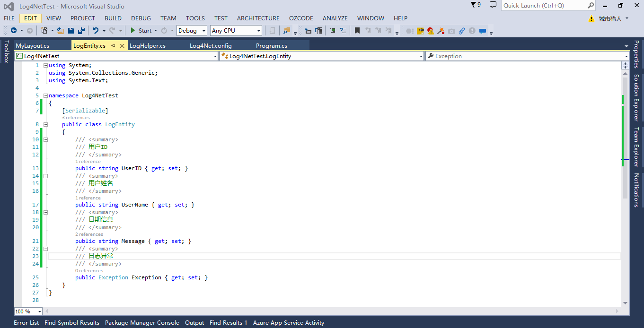Click the red circle with warning triangle icon
Viewport: 644px width, 328px height.
click(431, 31)
